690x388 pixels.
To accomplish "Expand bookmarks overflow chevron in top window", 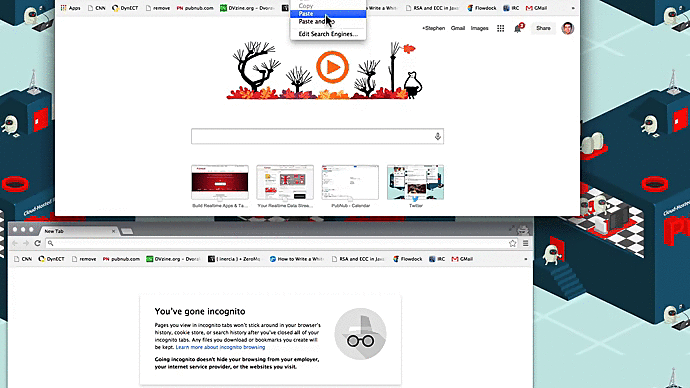I will (x=573, y=8).
